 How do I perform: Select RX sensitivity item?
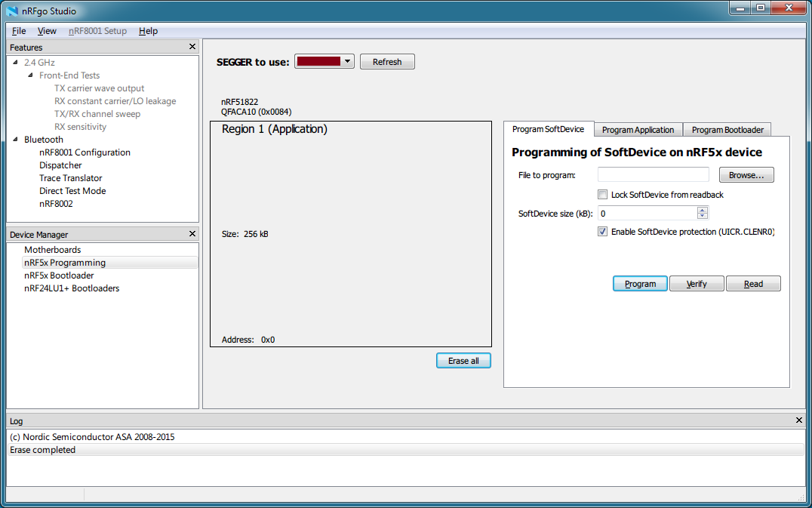coord(80,127)
